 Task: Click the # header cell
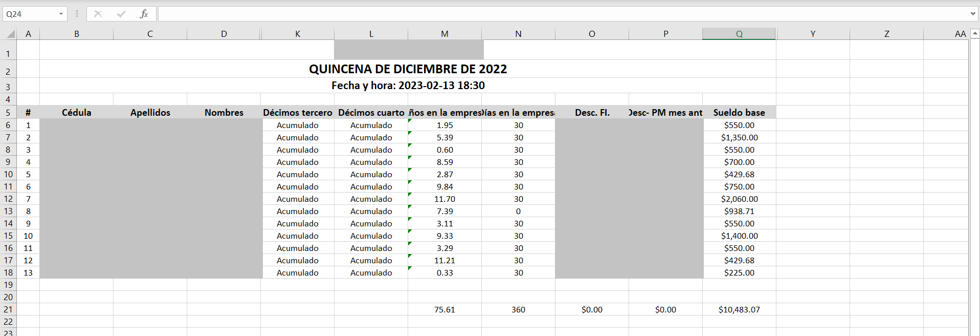pos(28,113)
